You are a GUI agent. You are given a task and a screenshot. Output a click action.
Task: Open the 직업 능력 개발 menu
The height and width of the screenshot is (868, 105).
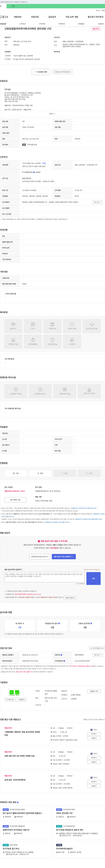(x=72, y=17)
